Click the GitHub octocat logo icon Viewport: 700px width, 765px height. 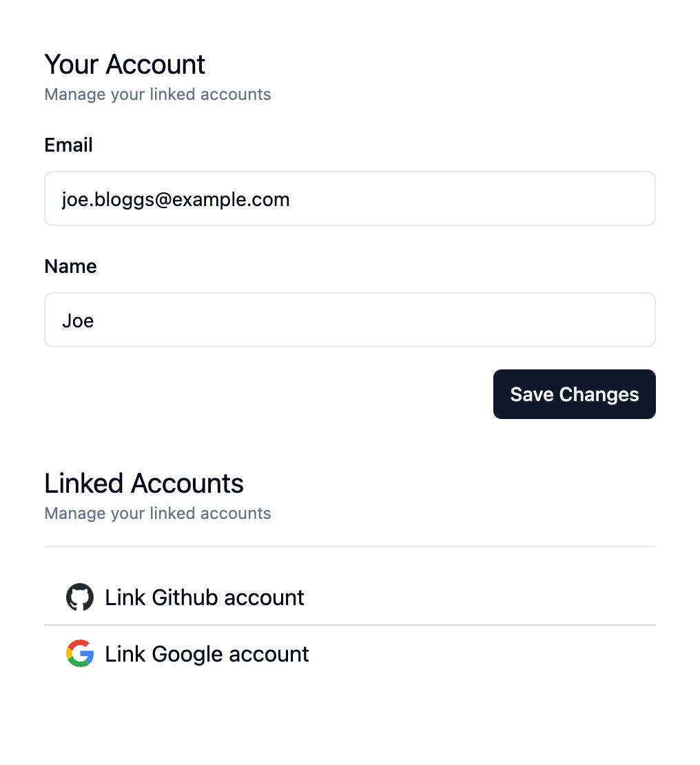(80, 597)
